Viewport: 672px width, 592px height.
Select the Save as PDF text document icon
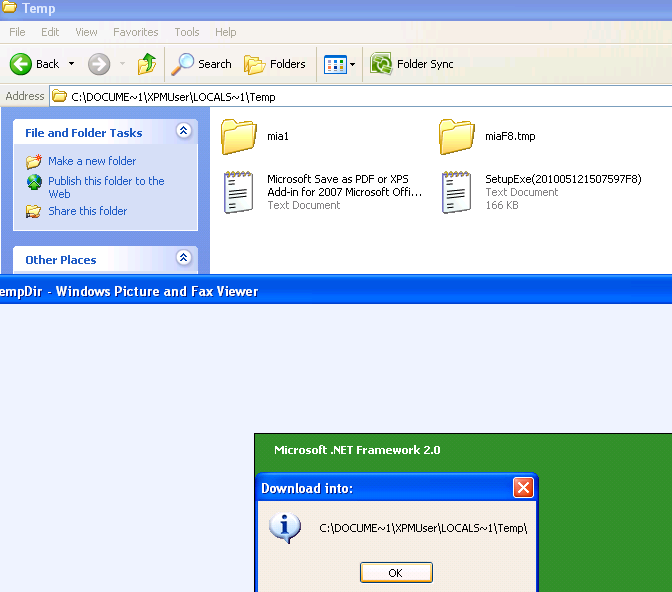[x=239, y=192]
